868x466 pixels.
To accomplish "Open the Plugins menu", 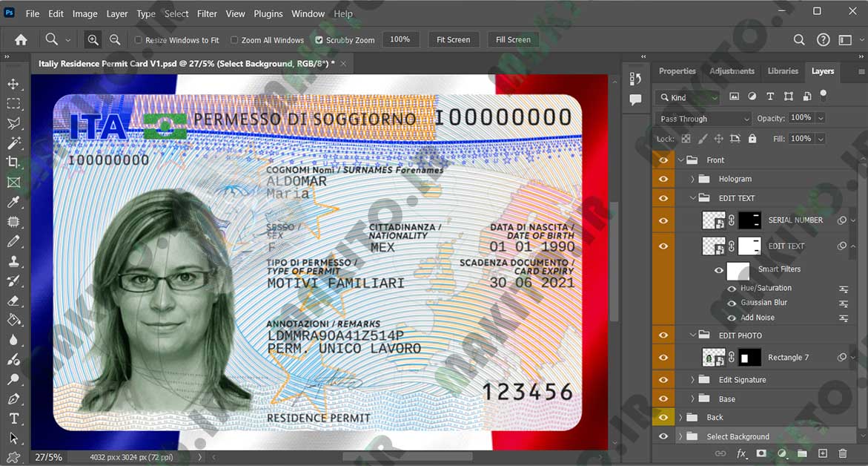I will pyautogui.click(x=268, y=14).
